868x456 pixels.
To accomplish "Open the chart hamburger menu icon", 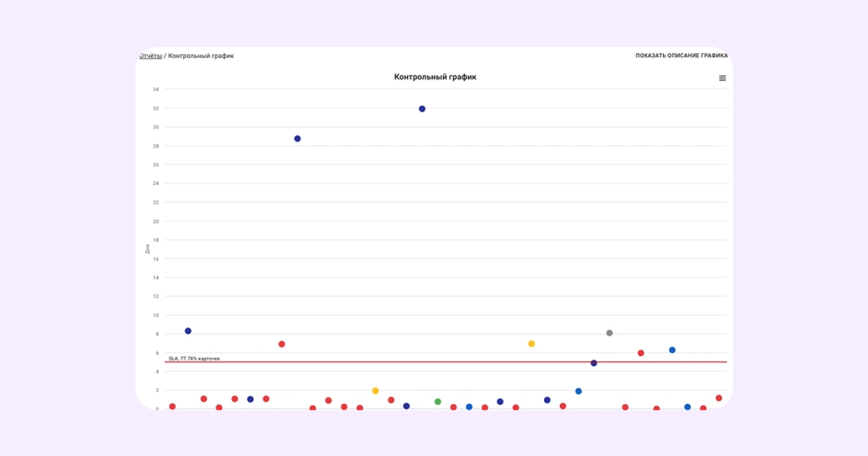I will point(722,78).
